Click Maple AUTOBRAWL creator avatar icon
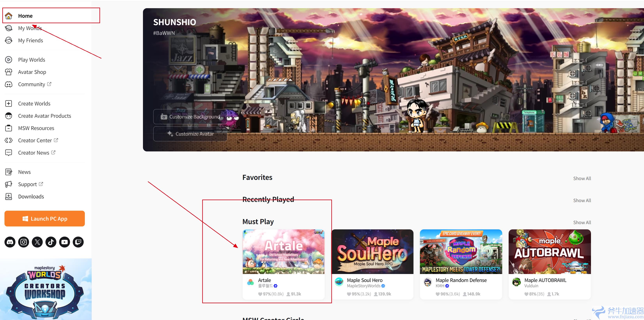Screen dimensions: 644x320 pos(516,282)
